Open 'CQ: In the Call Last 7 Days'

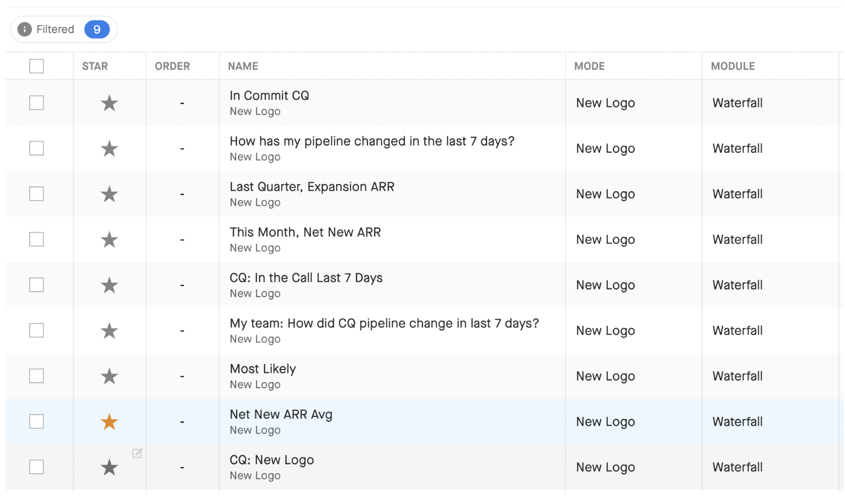tap(306, 278)
